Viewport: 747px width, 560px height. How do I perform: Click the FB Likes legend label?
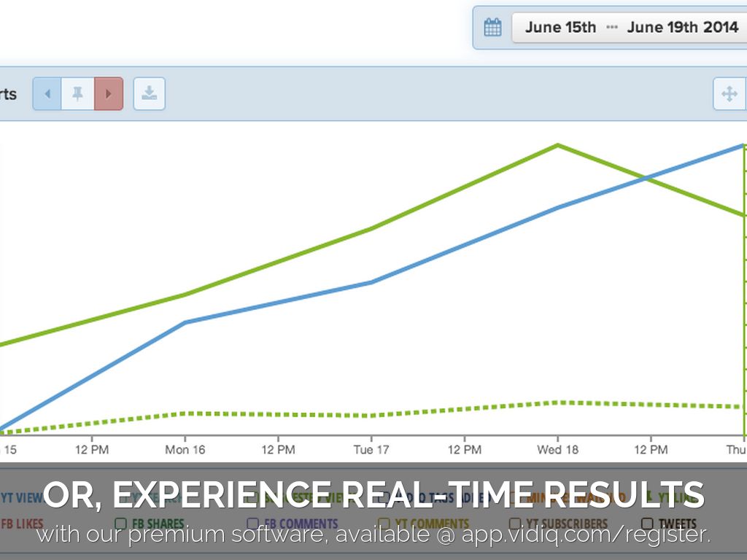click(x=22, y=524)
